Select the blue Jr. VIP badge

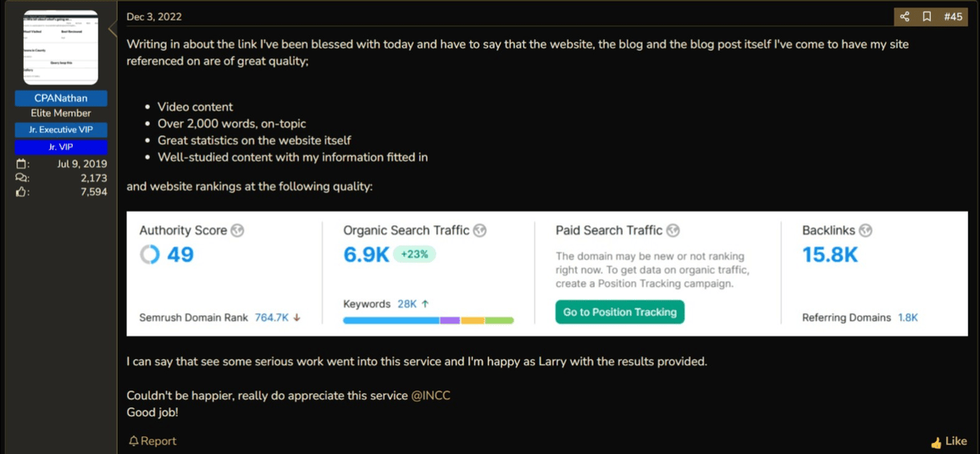[63, 147]
